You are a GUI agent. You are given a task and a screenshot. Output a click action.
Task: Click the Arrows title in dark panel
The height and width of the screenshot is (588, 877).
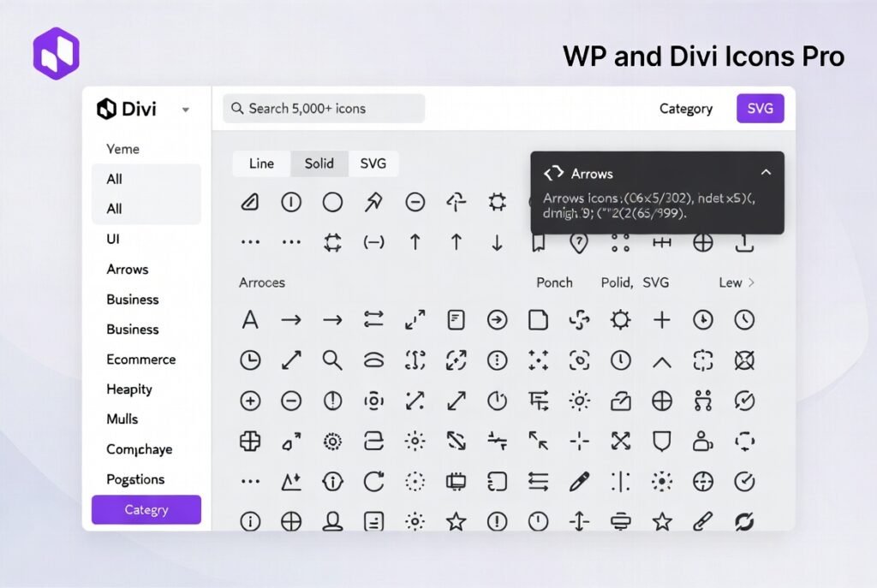tap(592, 174)
